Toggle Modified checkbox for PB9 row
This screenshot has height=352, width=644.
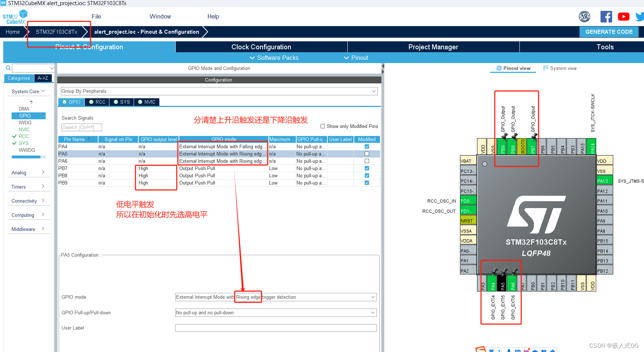pos(367,183)
